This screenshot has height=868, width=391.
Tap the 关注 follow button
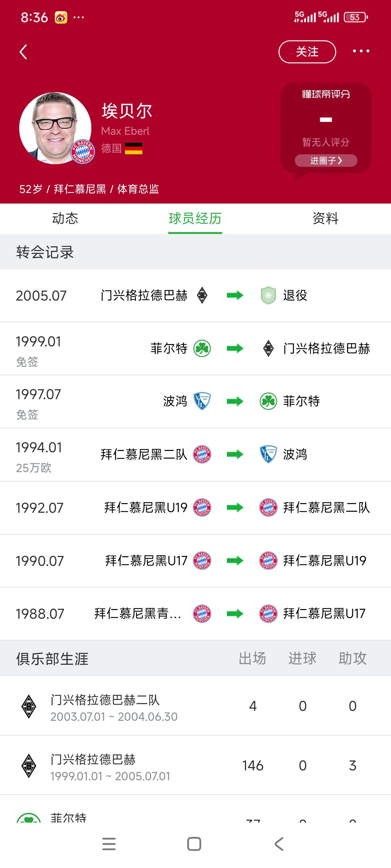tap(307, 52)
